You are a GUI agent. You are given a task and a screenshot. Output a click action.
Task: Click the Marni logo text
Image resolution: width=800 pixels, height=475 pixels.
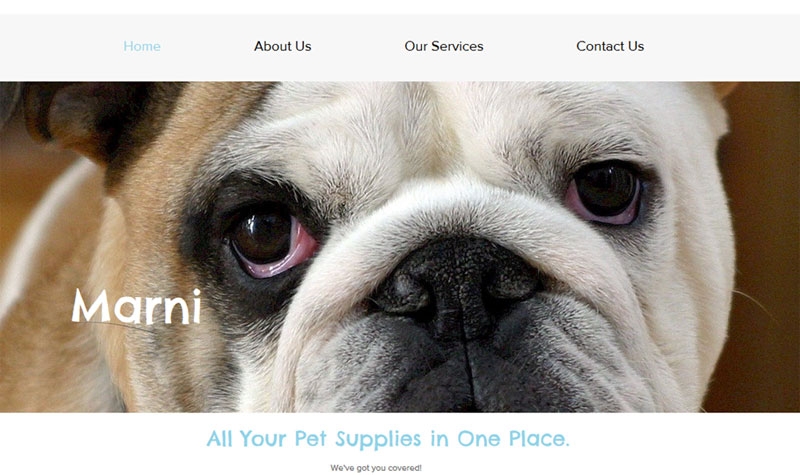click(x=136, y=306)
